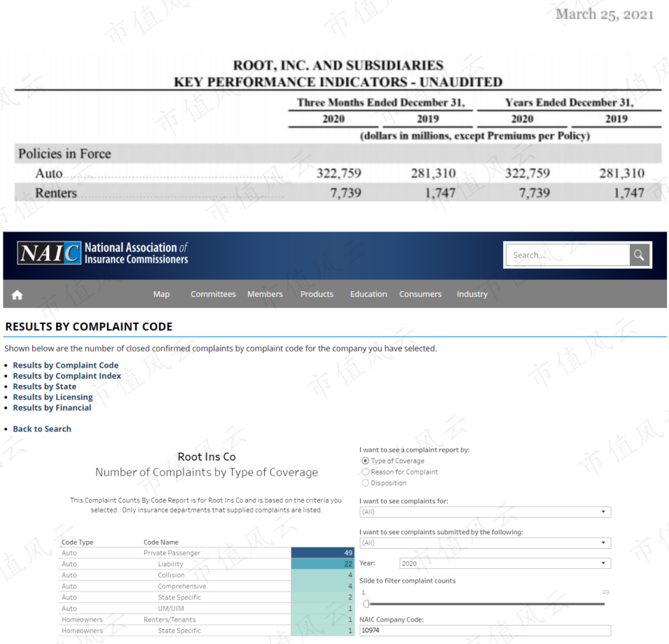Viewport: 669px width, 644px height.
Task: Click the State Specific code name in the Homeowners row
Action: [179, 631]
